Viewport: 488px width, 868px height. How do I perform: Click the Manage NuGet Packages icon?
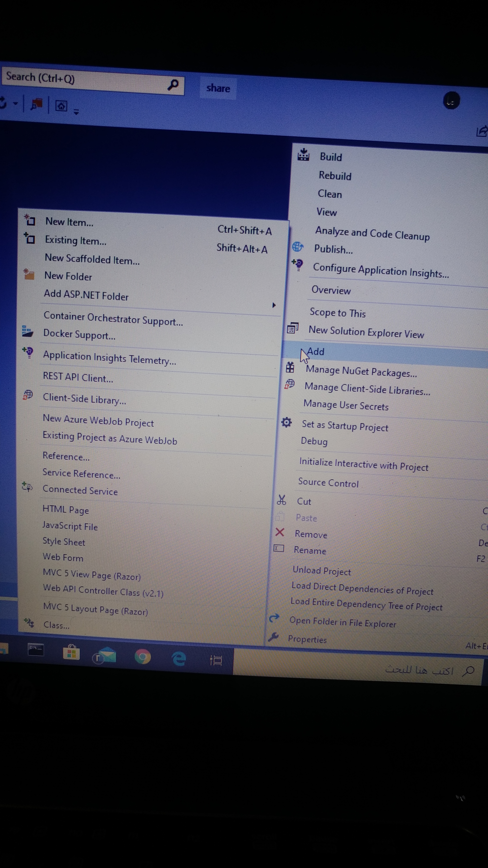(290, 367)
